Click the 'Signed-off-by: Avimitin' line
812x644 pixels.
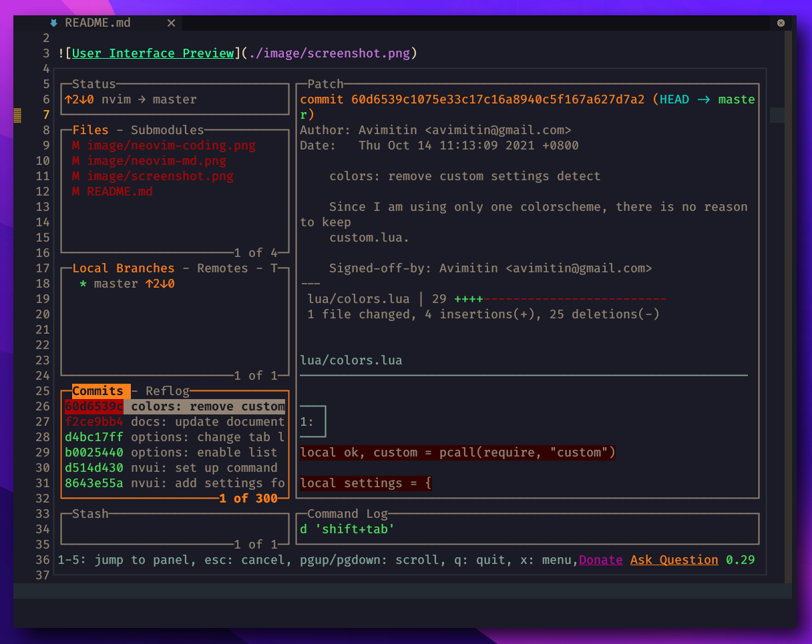(491, 268)
